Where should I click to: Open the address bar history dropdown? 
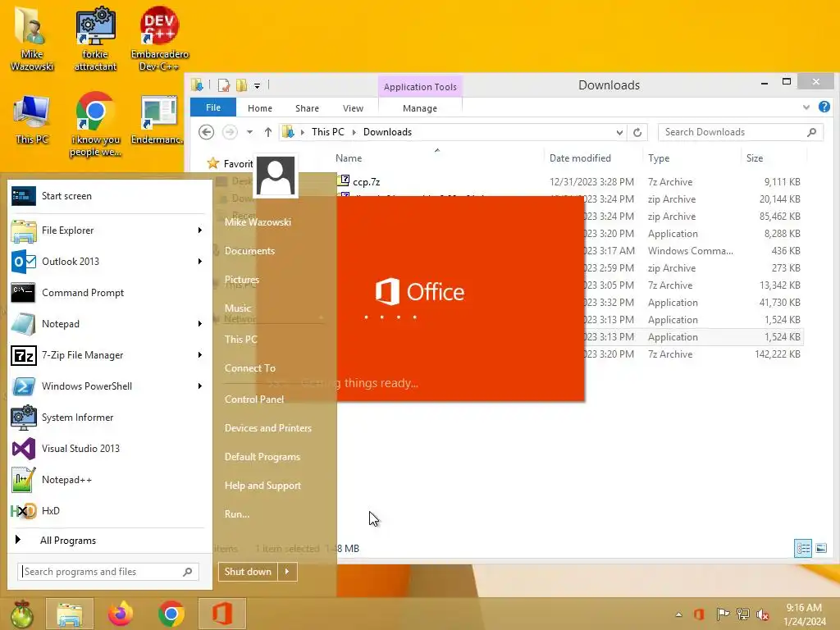619,132
